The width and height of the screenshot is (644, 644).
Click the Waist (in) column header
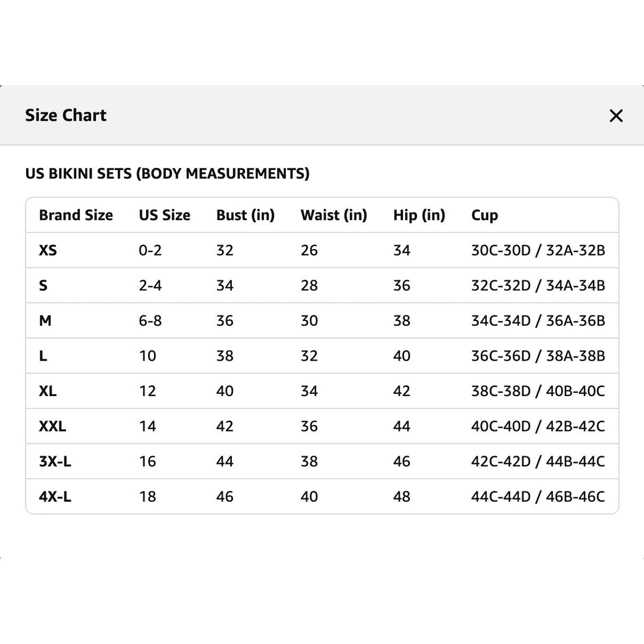[334, 215]
